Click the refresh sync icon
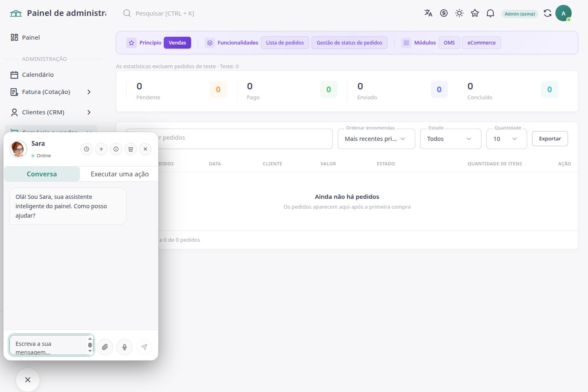The width and height of the screenshot is (588, 392). 548,13
